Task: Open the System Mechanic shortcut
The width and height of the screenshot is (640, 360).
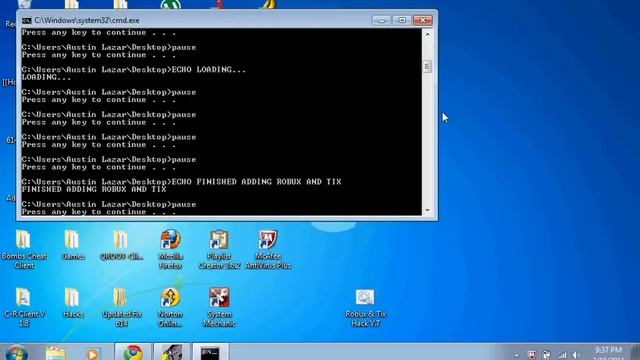Action: (219, 307)
